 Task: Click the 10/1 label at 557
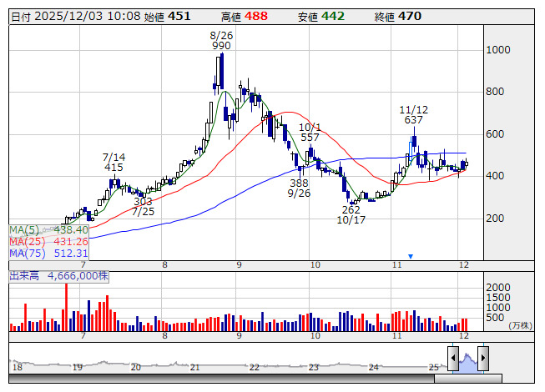point(310,131)
